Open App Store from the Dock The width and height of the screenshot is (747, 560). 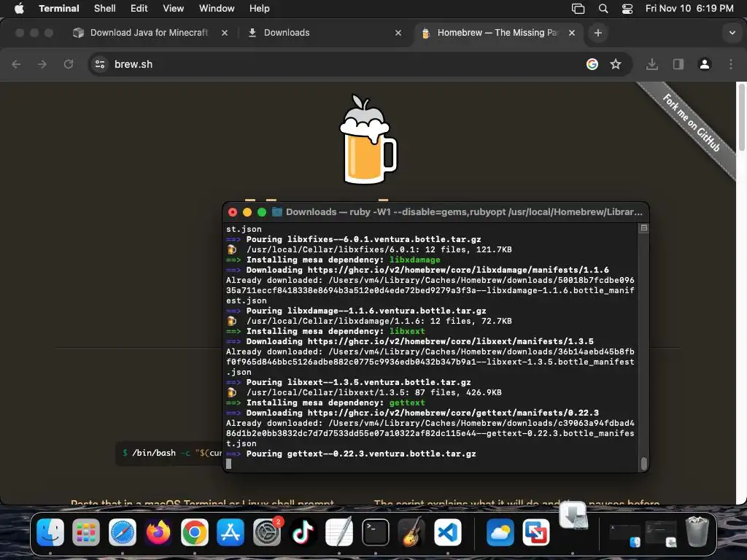click(231, 532)
